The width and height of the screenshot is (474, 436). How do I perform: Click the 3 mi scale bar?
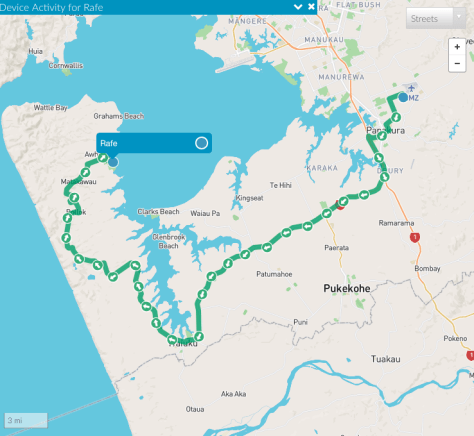point(26,420)
